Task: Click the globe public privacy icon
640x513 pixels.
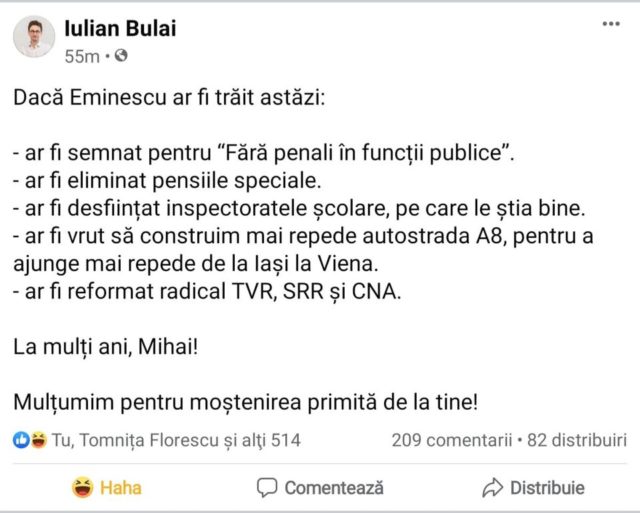Action: 122,56
